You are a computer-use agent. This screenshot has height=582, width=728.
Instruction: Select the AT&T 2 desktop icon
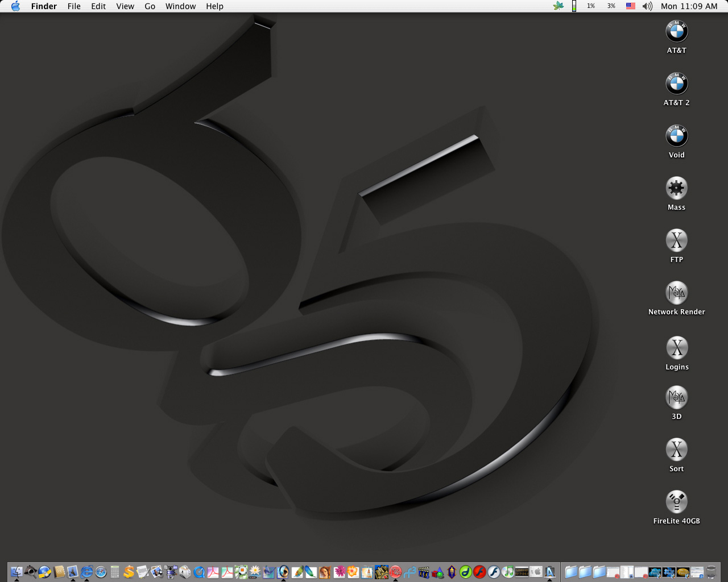[x=677, y=84]
